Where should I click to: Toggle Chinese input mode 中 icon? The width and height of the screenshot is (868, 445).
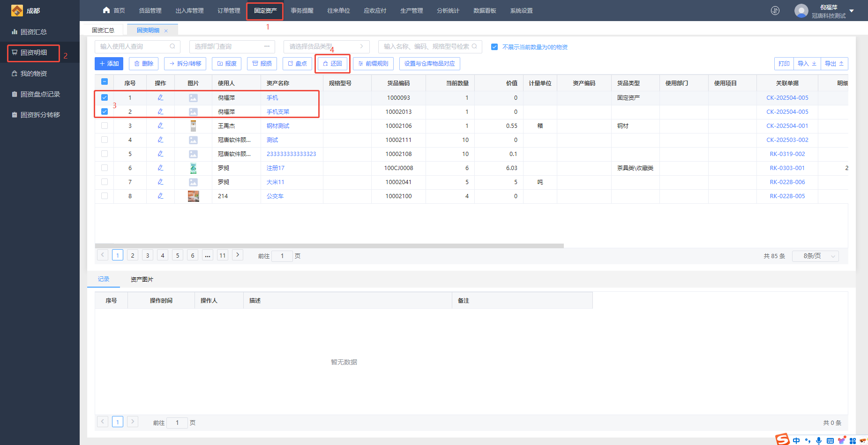pos(796,440)
